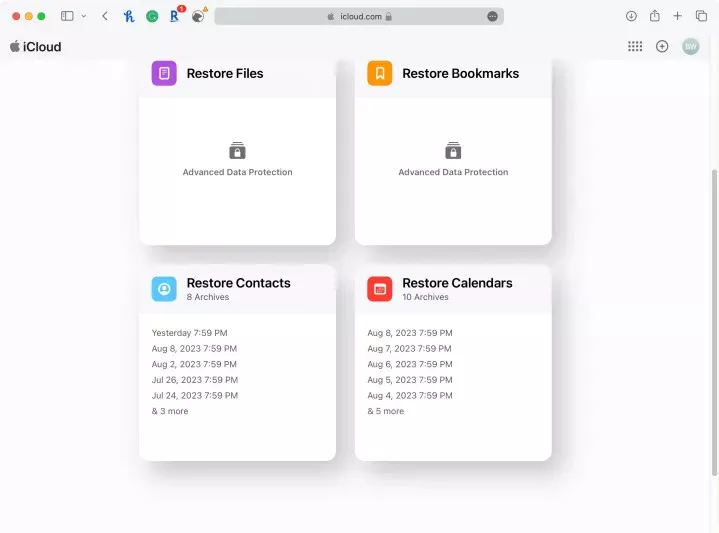Screen dimensions: 719x533
Task: Select calendar archive Aug 6, 2023 7:59 PM
Action: click(410, 364)
